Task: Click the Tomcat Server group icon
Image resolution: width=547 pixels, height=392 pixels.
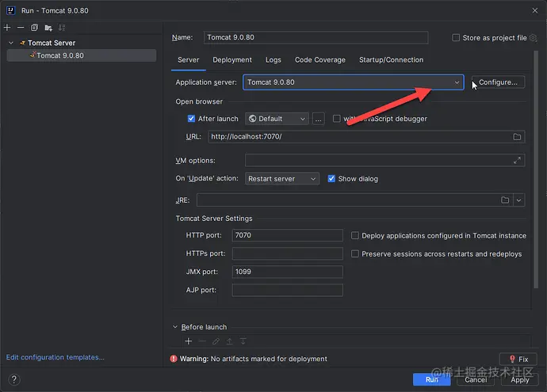Action: (x=23, y=43)
